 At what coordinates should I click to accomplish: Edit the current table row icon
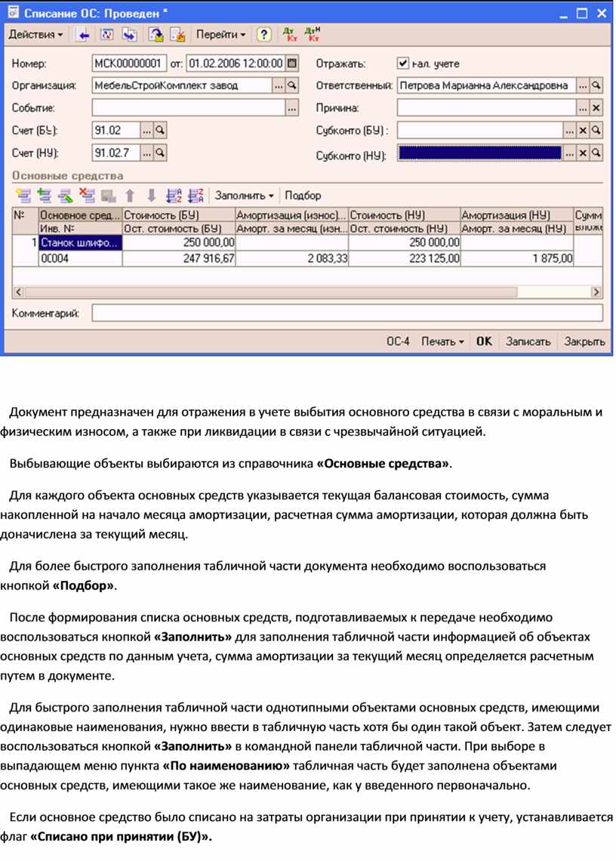coord(66,196)
